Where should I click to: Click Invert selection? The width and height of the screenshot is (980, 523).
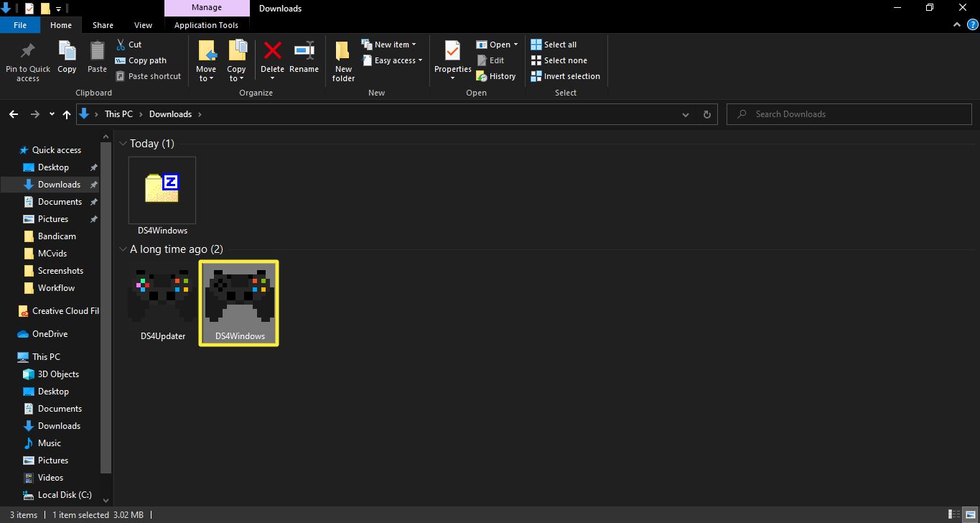pos(566,76)
